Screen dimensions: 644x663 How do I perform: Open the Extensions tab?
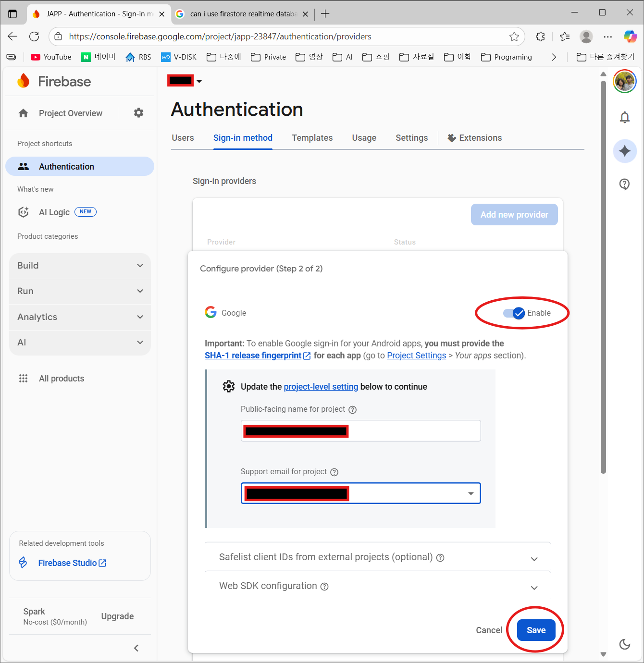[474, 138]
